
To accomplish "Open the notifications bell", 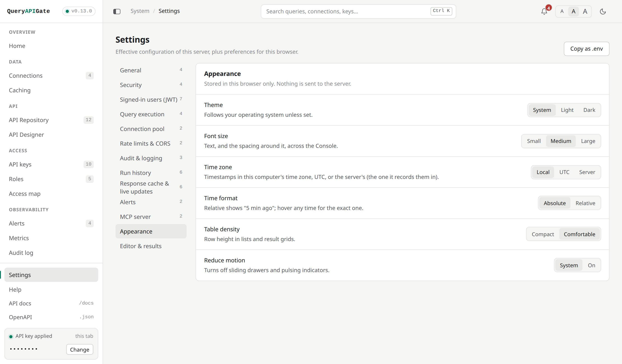I will pos(544,11).
